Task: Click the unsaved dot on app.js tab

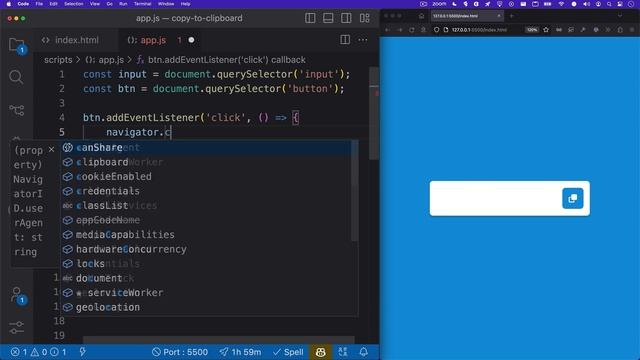Action: [x=191, y=40]
